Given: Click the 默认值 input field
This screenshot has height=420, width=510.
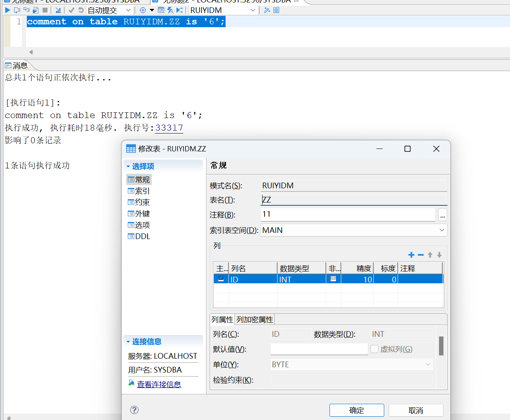Looking at the screenshot, I should click(319, 349).
